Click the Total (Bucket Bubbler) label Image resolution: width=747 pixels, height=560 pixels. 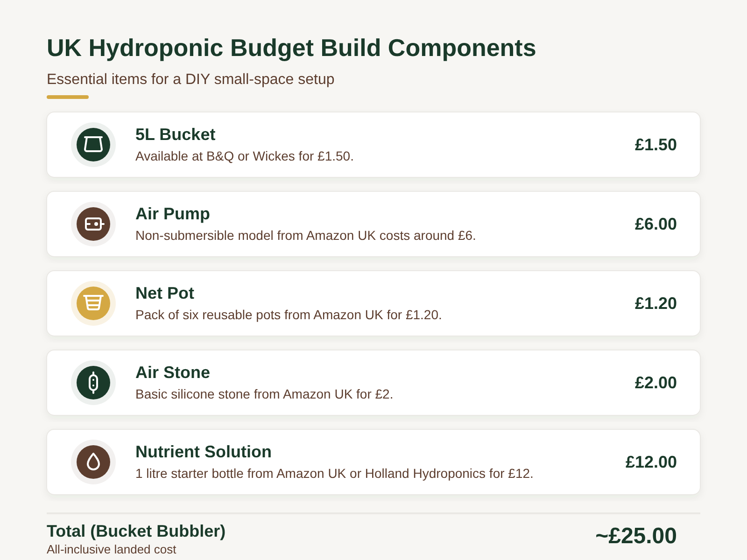pyautogui.click(x=136, y=531)
